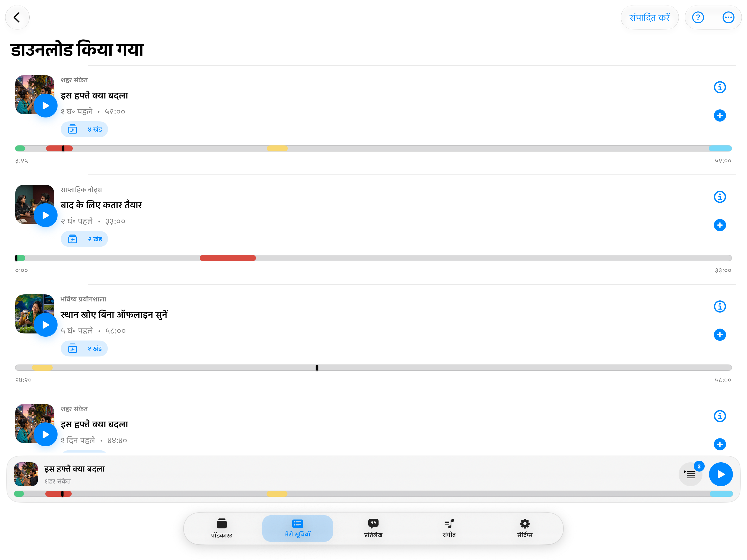Open the ४ खंड chapters chip
The height and width of the screenshot is (560, 747).
pyautogui.click(x=84, y=129)
